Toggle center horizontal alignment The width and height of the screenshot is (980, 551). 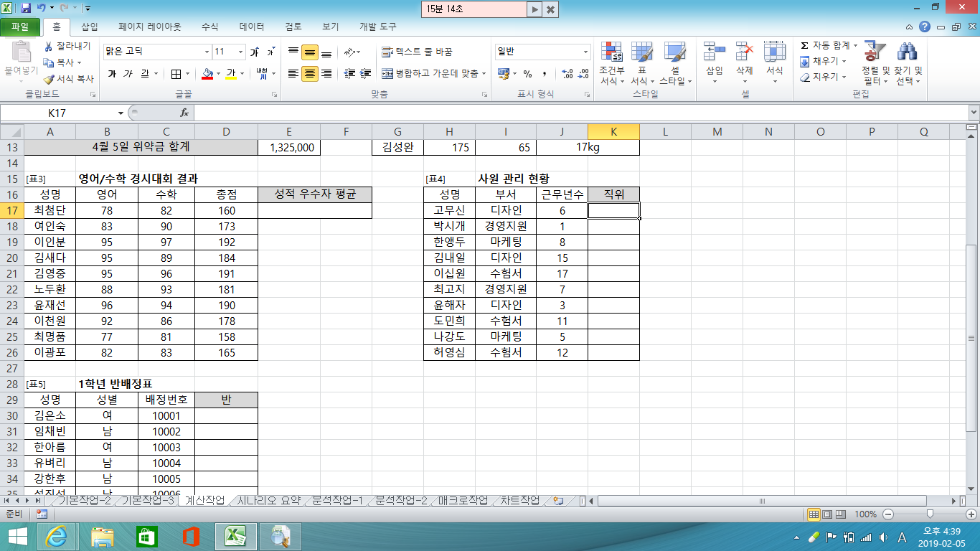click(x=309, y=74)
